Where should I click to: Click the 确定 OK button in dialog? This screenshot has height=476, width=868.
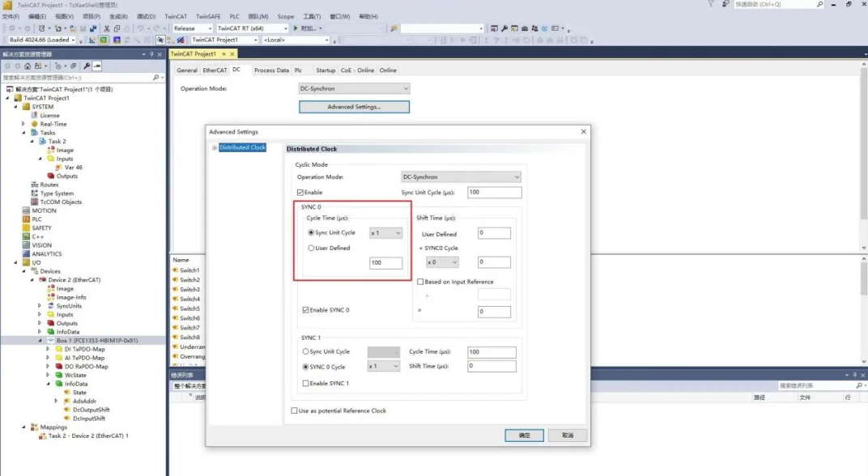[524, 435]
